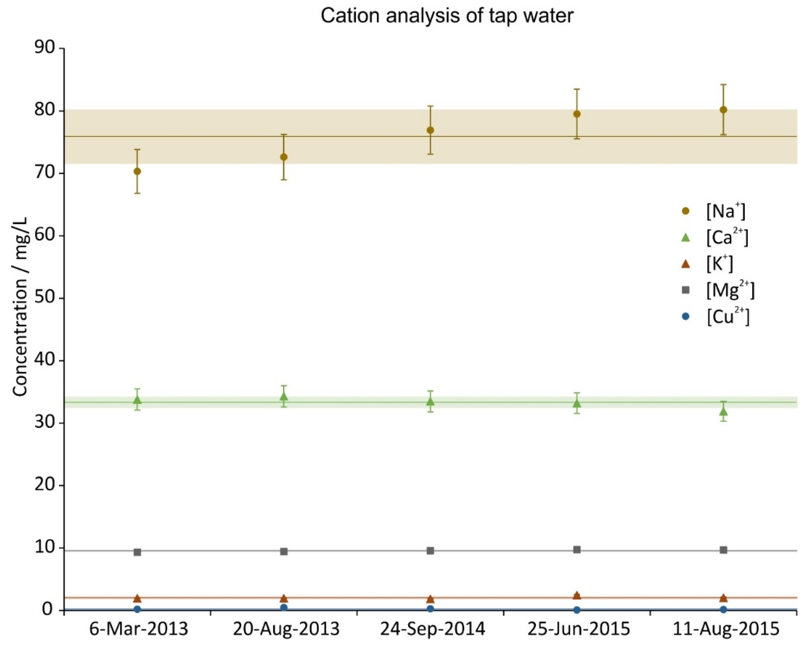The height and width of the screenshot is (646, 812).
Task: Select the Cu2+ data point for 20-Aug-2013
Action: pyautogui.click(x=284, y=608)
